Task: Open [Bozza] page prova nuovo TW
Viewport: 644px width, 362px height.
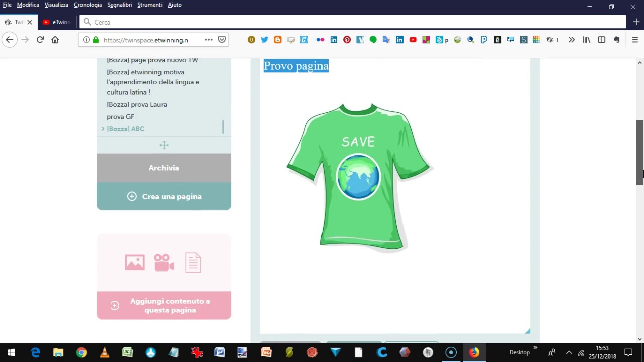Action: point(152,60)
